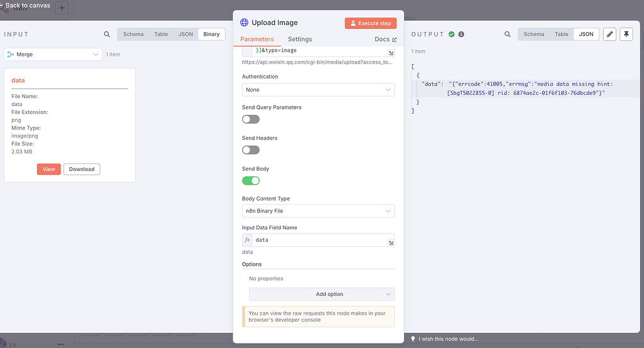Switch to the Settings tab

coord(300,40)
